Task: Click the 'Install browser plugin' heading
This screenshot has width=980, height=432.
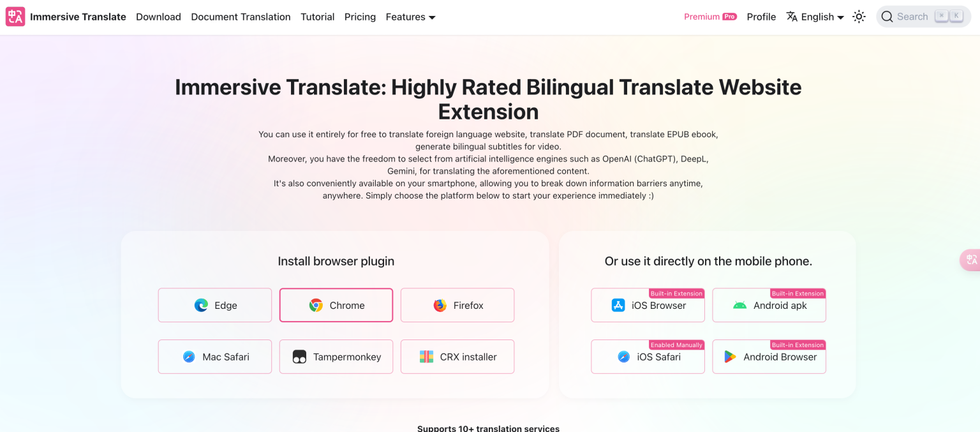Action: click(336, 261)
